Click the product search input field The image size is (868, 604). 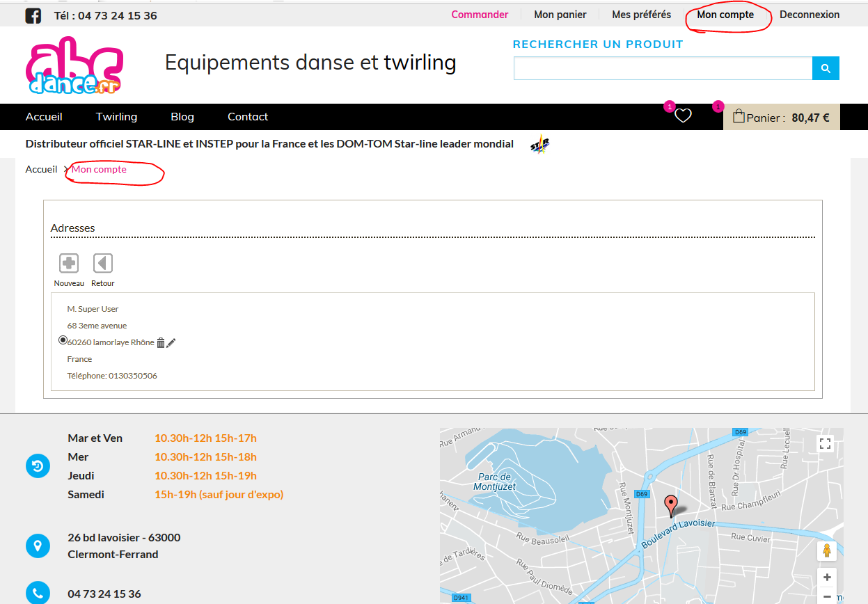(x=663, y=68)
